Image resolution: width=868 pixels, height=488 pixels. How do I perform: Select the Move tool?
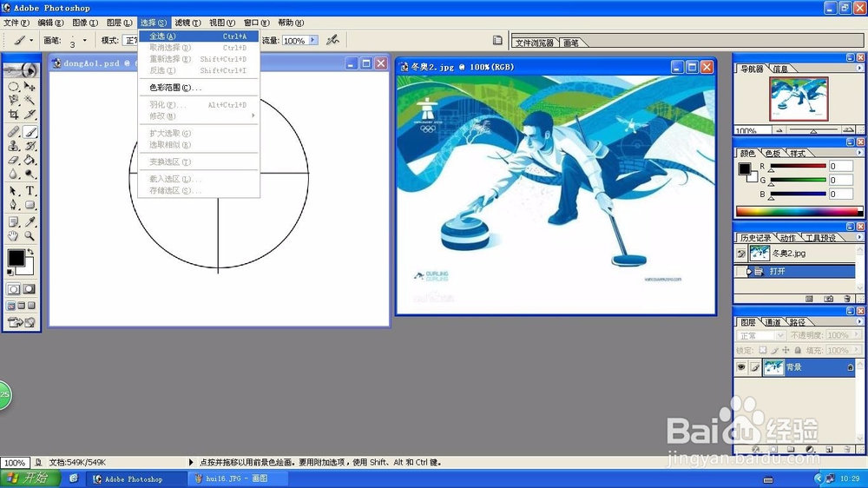(30, 87)
